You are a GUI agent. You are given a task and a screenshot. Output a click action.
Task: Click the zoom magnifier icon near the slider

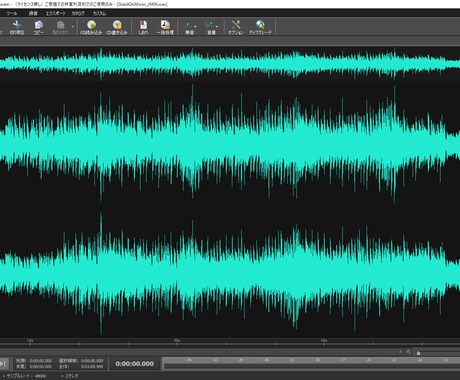[408, 352]
